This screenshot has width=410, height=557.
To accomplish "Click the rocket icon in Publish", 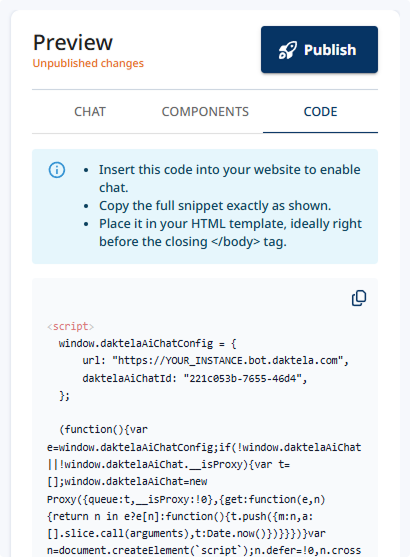I will [x=287, y=50].
